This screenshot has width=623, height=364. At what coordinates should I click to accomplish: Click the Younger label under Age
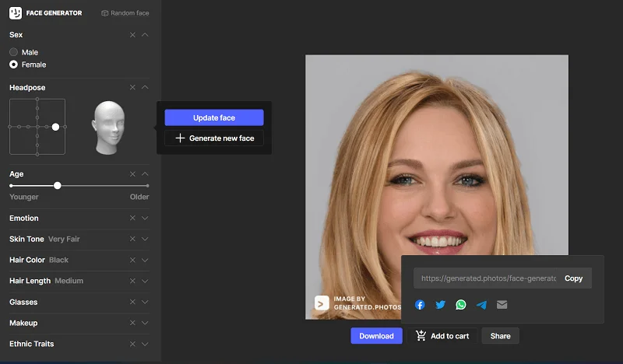(24, 197)
